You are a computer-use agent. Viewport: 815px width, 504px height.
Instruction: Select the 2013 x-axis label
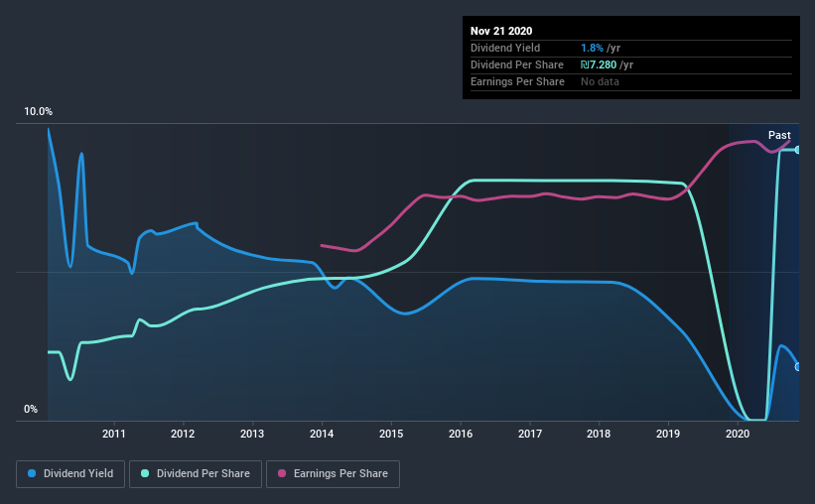point(252,434)
